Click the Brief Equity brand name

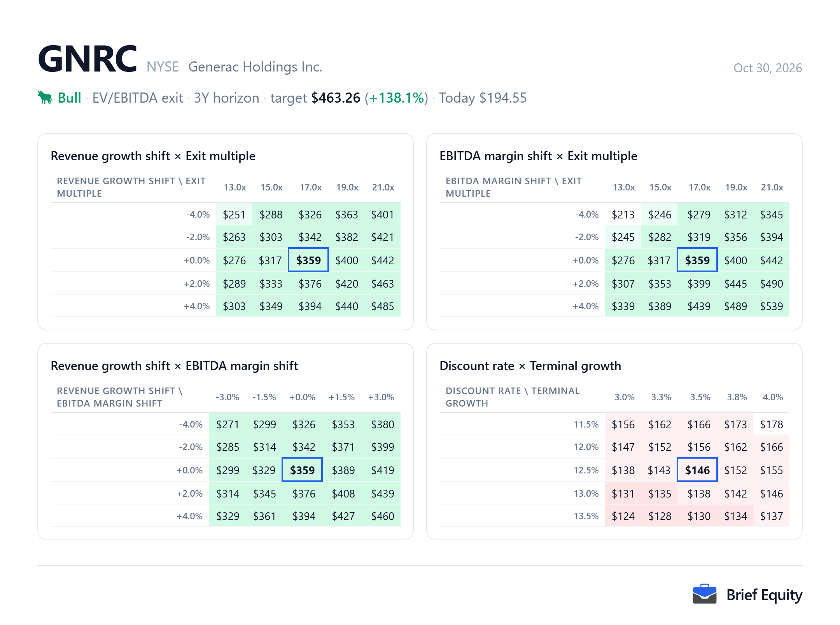click(x=764, y=595)
